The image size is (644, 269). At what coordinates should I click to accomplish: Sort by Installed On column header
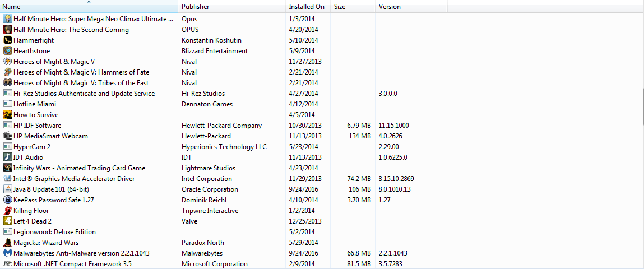308,7
